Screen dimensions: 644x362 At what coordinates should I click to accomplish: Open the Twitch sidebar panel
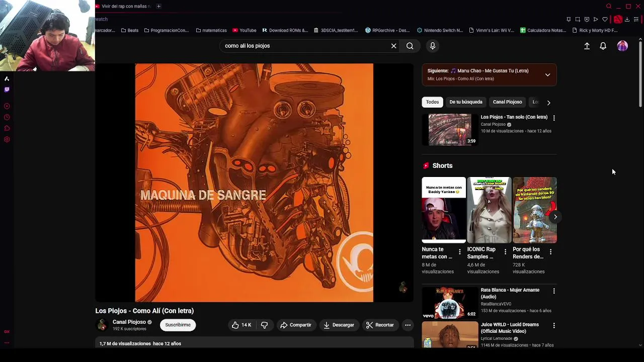click(x=7, y=89)
